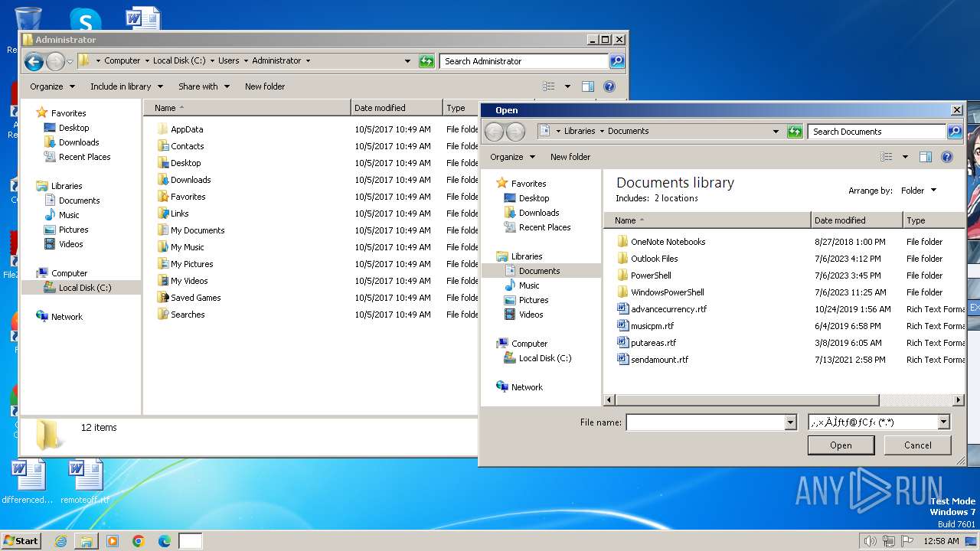Click the back arrow in Administrator window
Viewport: 980px width, 551px height.
(x=34, y=61)
